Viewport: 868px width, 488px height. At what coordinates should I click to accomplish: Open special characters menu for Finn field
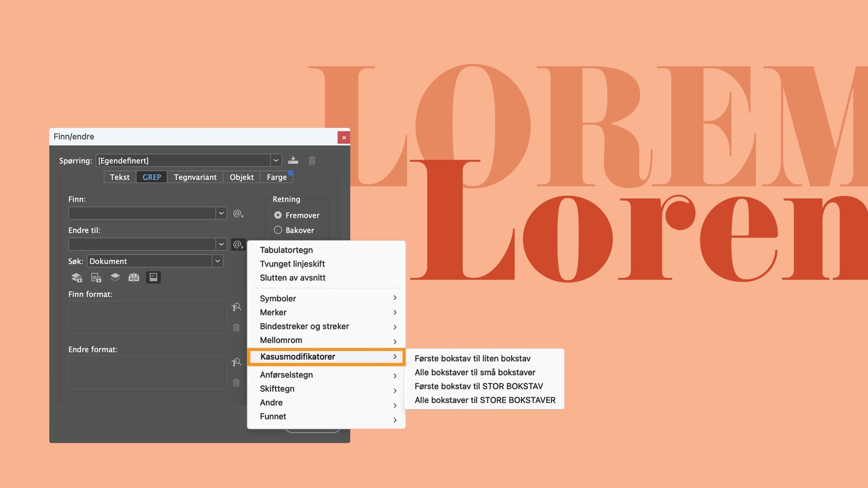(238, 213)
